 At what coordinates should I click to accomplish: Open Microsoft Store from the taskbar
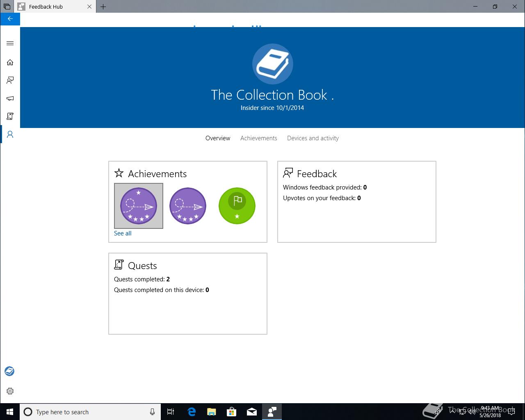[x=232, y=412]
